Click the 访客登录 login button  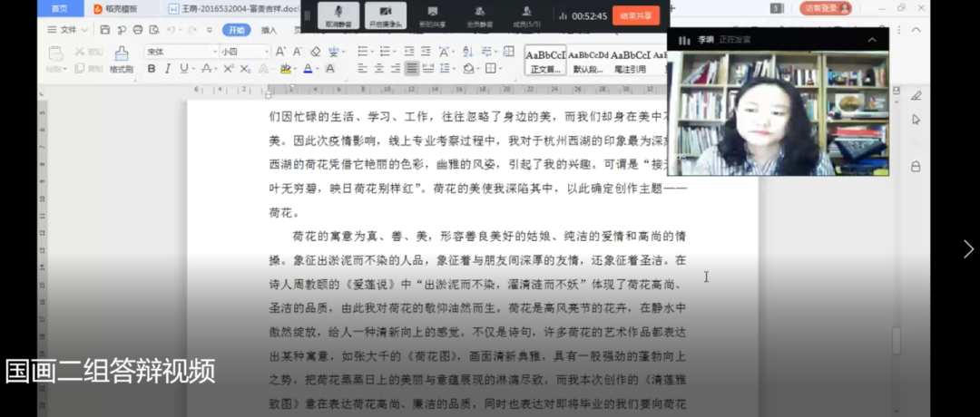[827, 8]
